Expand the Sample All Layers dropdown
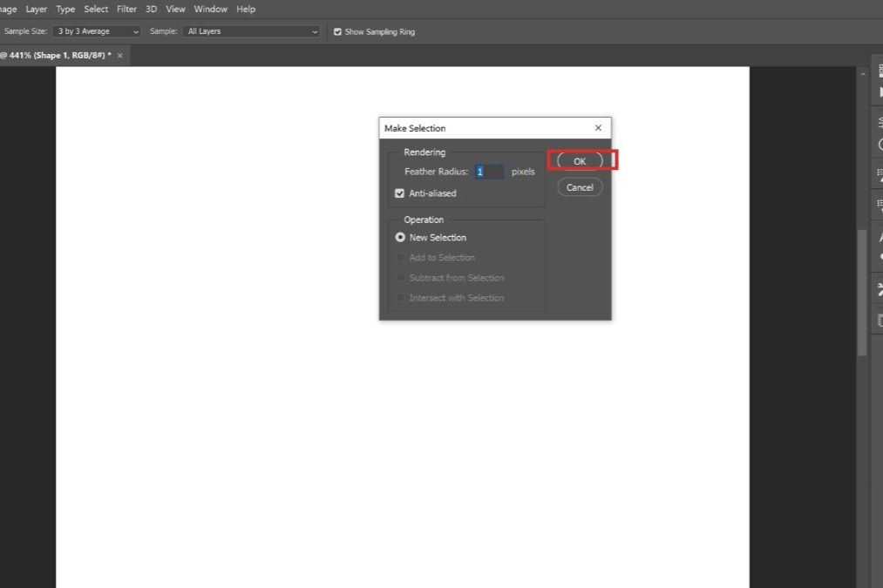 click(x=251, y=31)
